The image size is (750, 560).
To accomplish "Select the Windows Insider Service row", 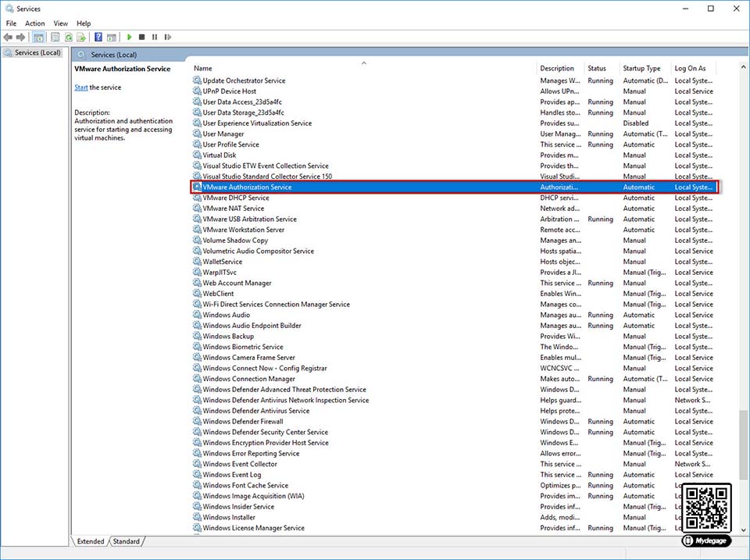I will point(455,506).
